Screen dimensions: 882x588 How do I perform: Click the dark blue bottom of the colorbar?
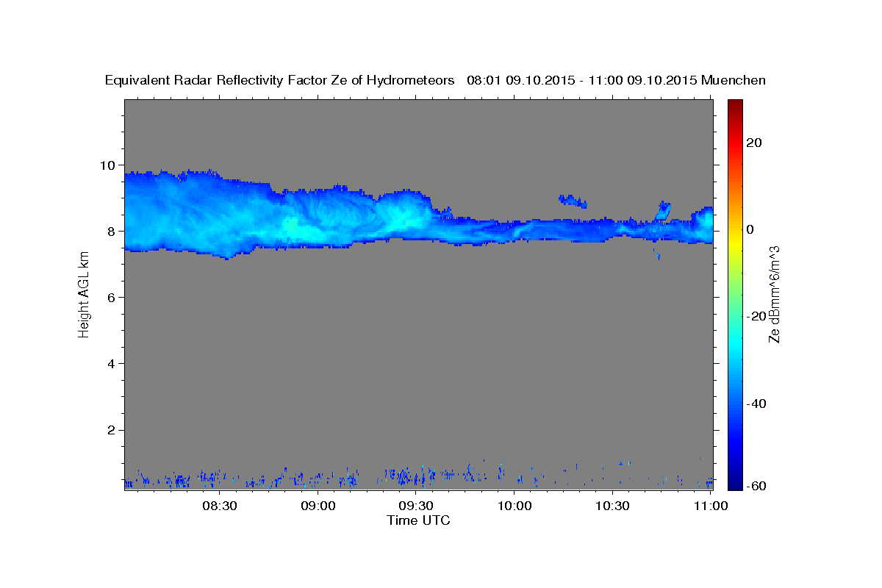pos(735,484)
